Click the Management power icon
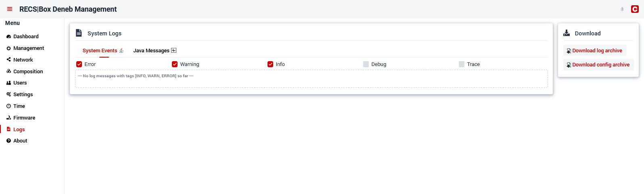The height and width of the screenshot is (194, 644). (x=8, y=48)
